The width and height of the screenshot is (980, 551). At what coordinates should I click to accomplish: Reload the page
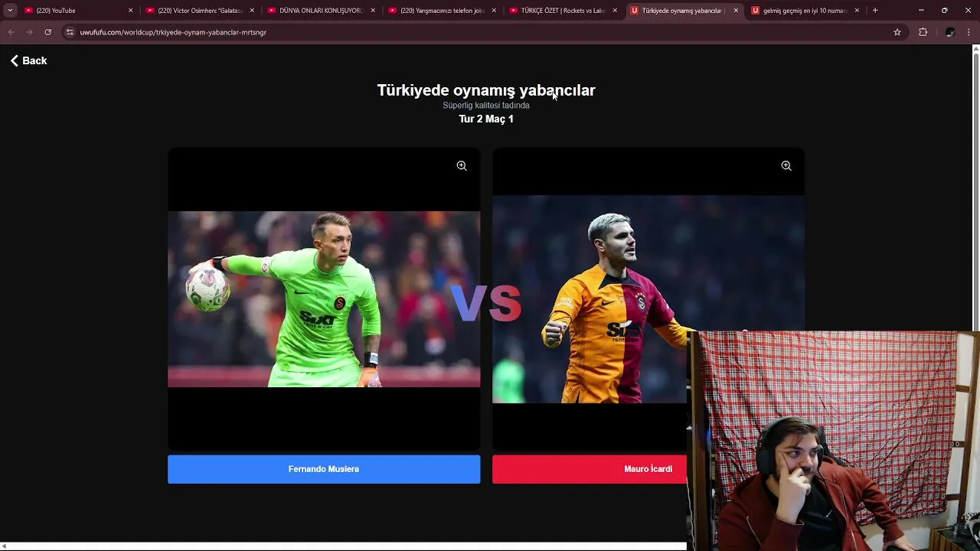pos(47,32)
